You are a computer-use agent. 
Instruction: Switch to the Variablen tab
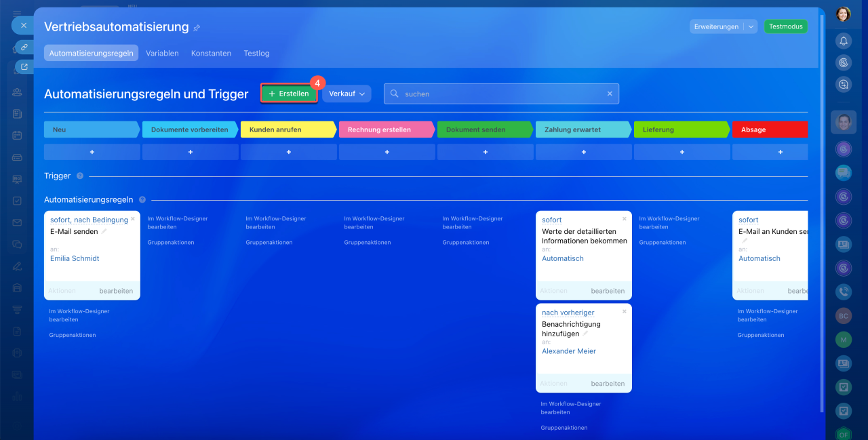(x=162, y=53)
